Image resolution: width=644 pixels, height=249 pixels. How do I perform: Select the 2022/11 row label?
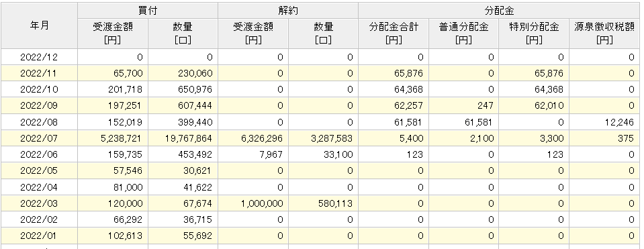coord(39,73)
